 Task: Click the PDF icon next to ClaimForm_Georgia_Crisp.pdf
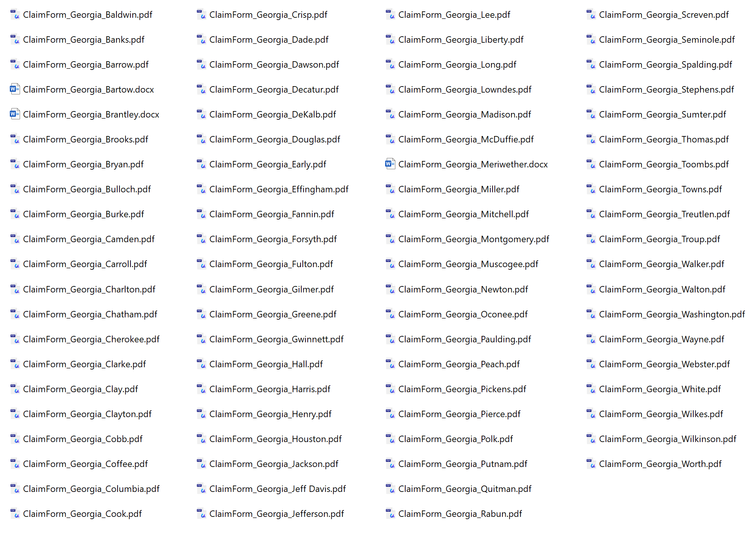tap(201, 15)
